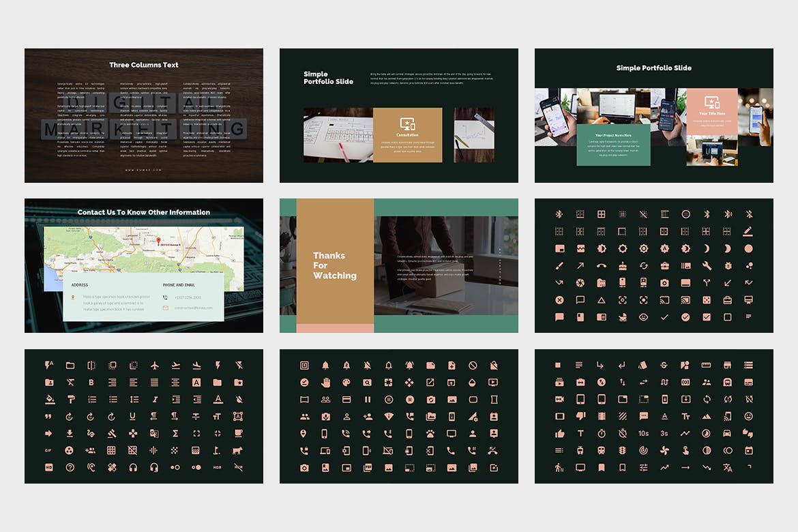
Task: Open the Three Columns Text slide
Action: tap(144, 115)
